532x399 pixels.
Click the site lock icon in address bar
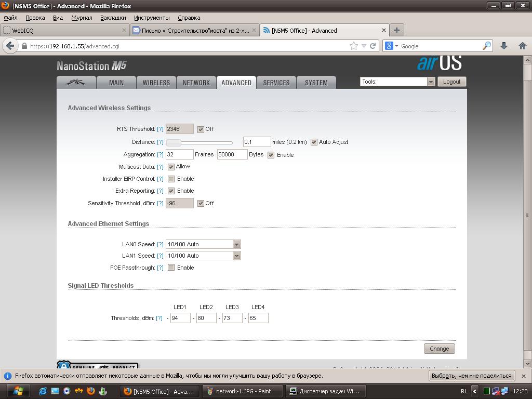(x=24, y=46)
